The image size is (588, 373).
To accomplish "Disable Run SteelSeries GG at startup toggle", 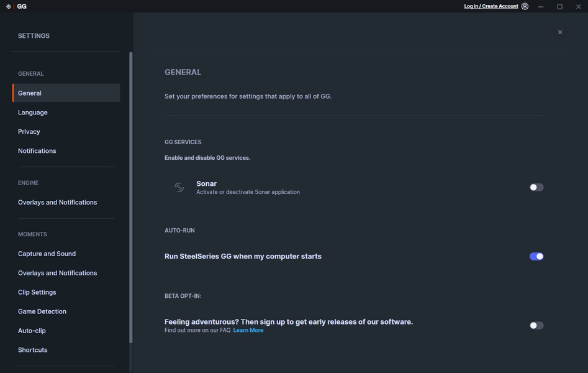I will (x=536, y=256).
